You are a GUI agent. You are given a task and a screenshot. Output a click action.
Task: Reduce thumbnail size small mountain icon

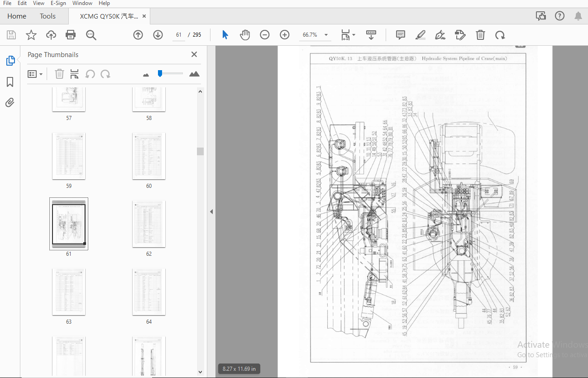[x=146, y=74]
